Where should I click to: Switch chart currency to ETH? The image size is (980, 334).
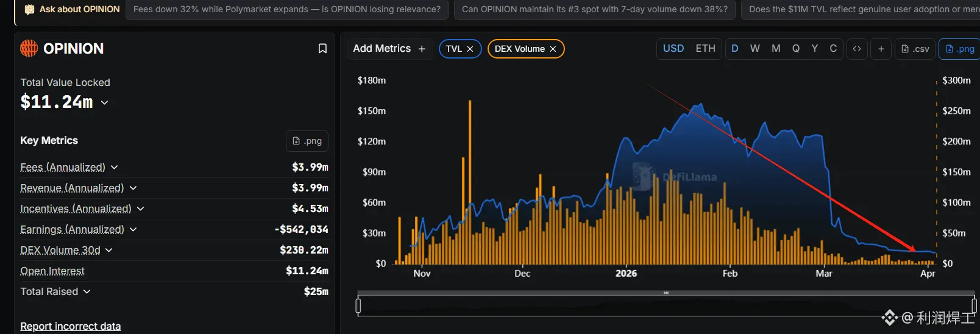(x=706, y=49)
